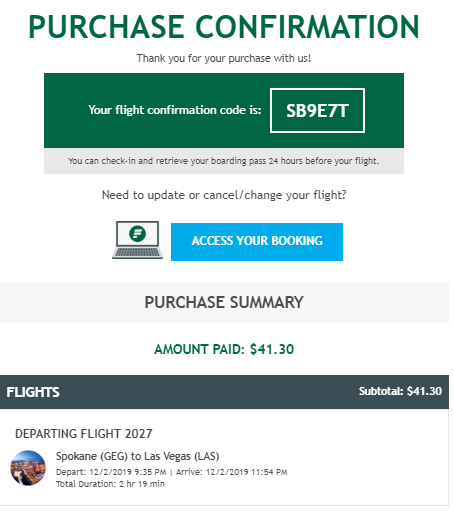The width and height of the screenshot is (454, 512).
Task: Click the FLIGHTS section header bar
Action: (224, 392)
